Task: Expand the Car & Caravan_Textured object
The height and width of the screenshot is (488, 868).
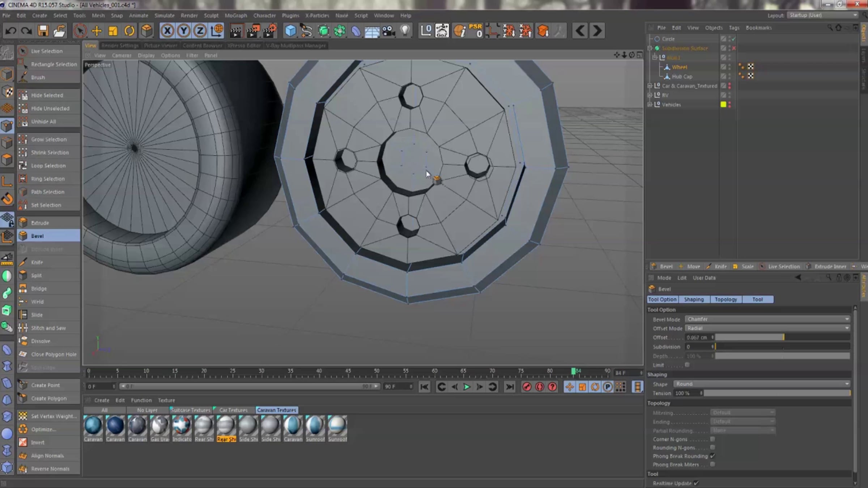Action: tap(650, 86)
